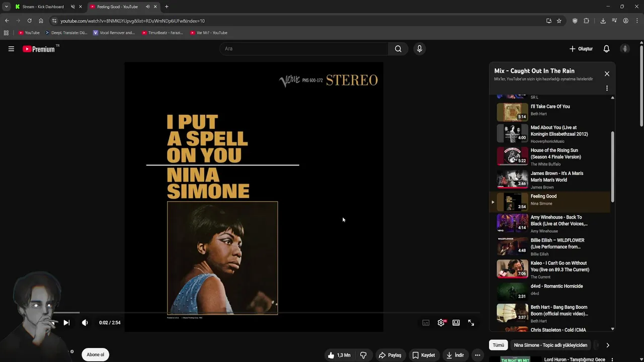Show more filter chips with arrow
This screenshot has width=644, height=362.
click(x=607, y=345)
